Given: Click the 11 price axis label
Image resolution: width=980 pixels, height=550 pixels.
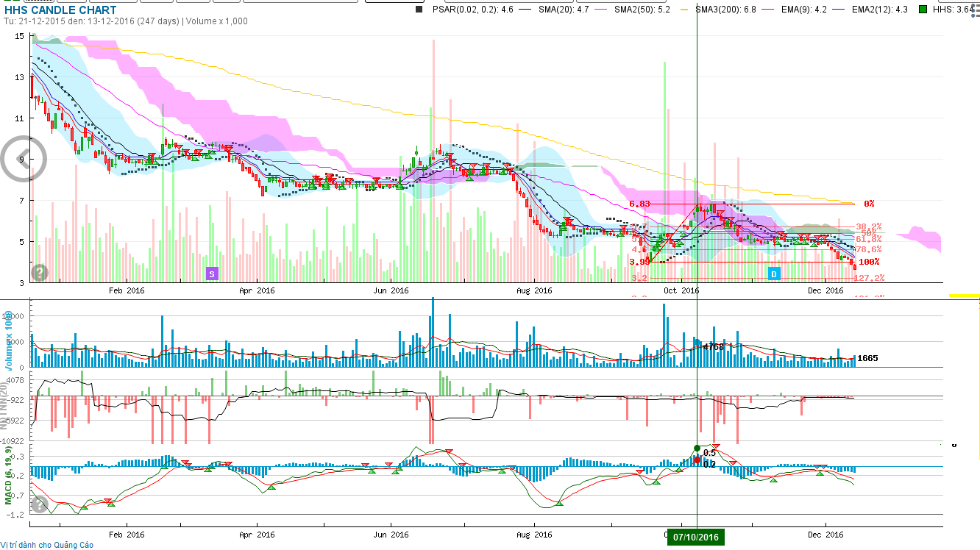Looking at the screenshot, I should (20, 118).
